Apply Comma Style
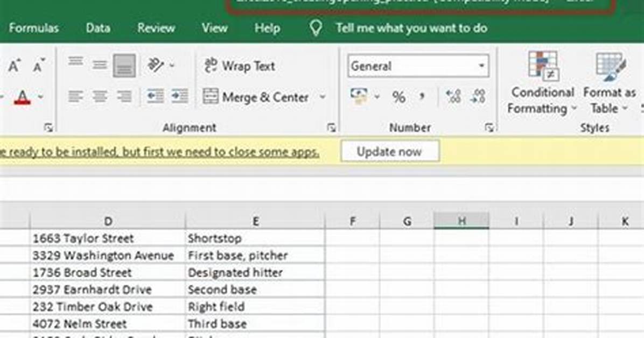The height and width of the screenshot is (338, 644). 422,97
